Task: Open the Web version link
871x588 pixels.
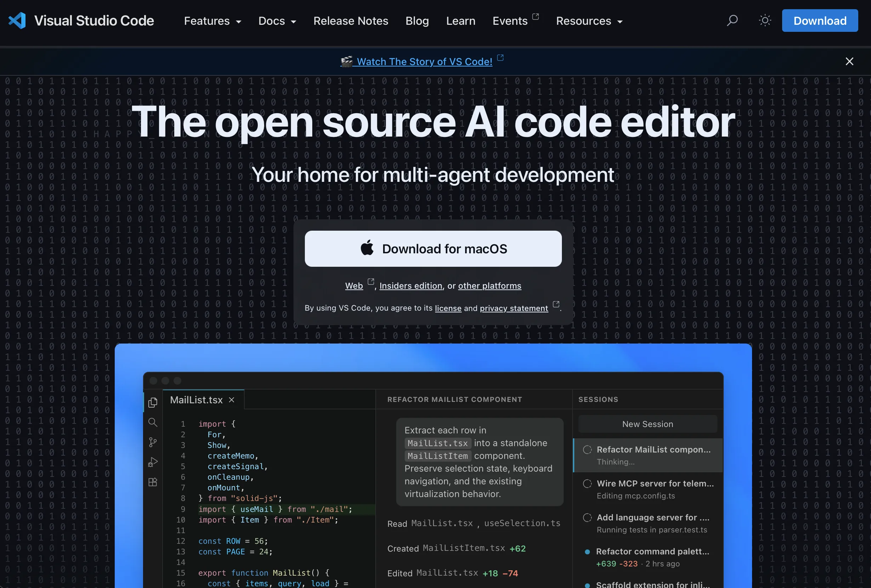Action: [x=354, y=286]
